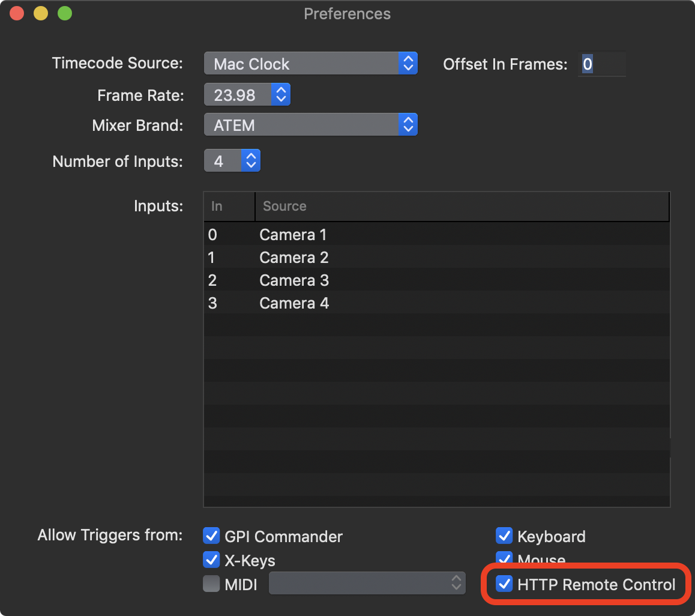
Task: Open the Timecode Source dropdown
Action: (x=310, y=64)
